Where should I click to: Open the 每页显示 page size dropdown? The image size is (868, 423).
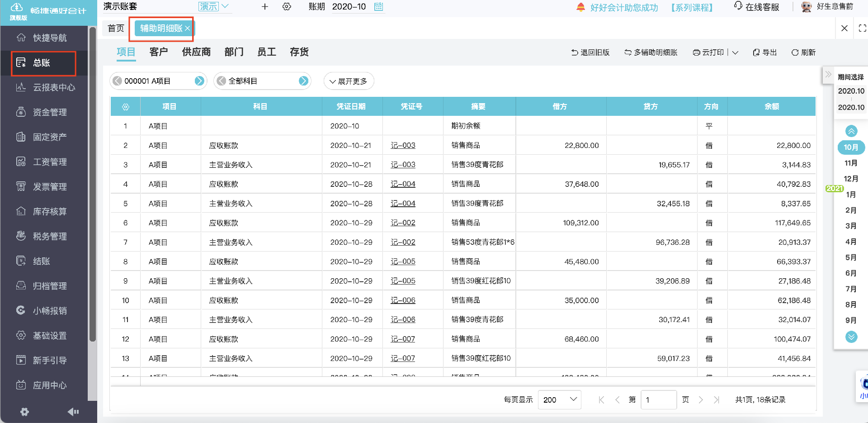click(559, 399)
